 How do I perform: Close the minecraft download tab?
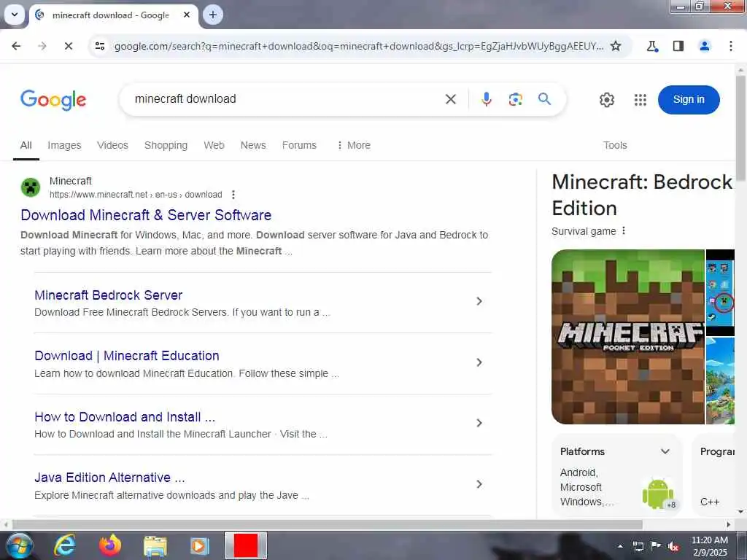[187, 15]
